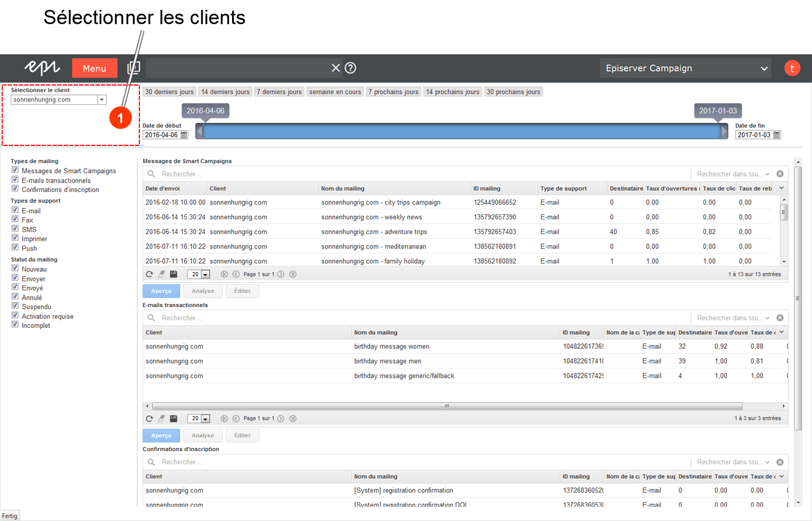The width and height of the screenshot is (812, 521).
Task: Go to next page in E-mails transactionnels pager
Action: (x=281, y=418)
